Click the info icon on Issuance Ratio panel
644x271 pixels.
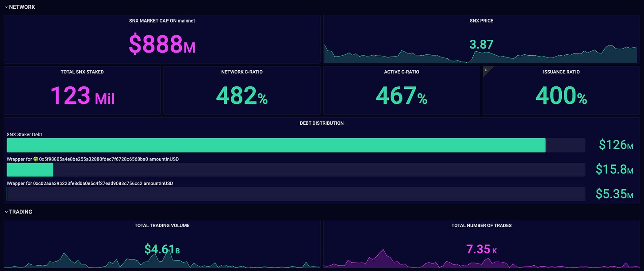pos(486,69)
